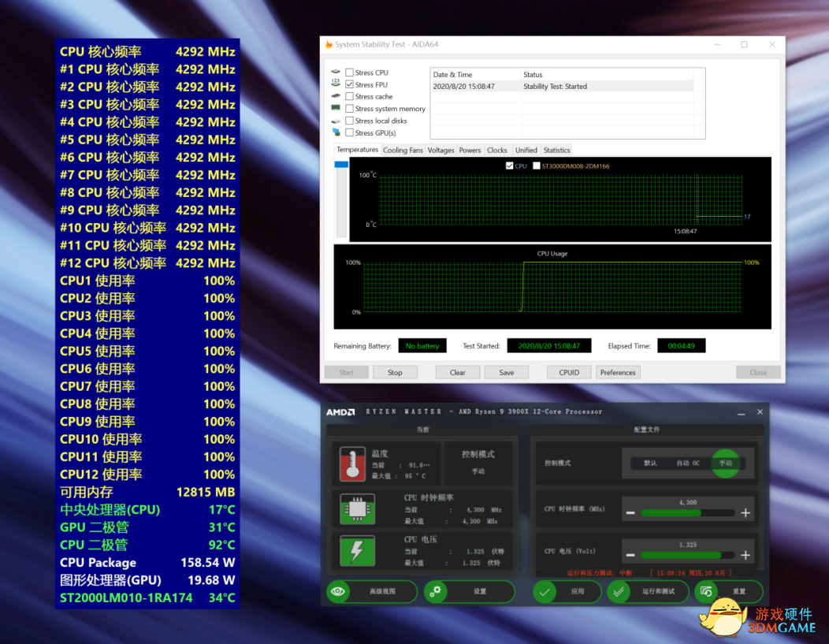
Task: Decrease CPU clock speed with minus
Action: [x=630, y=513]
